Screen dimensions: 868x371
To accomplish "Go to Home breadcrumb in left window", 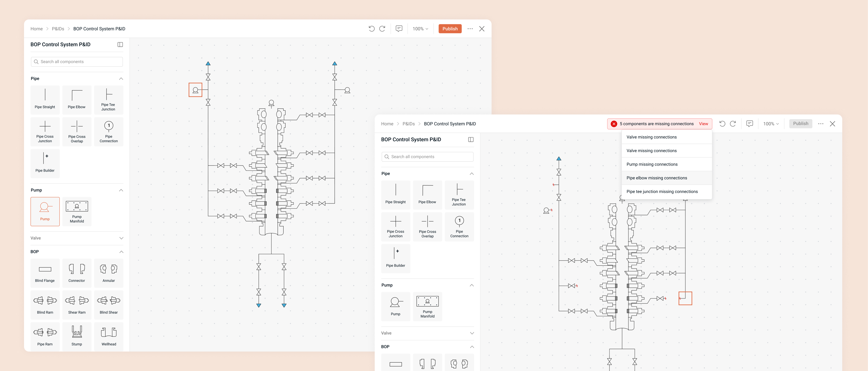I will pos(36,29).
